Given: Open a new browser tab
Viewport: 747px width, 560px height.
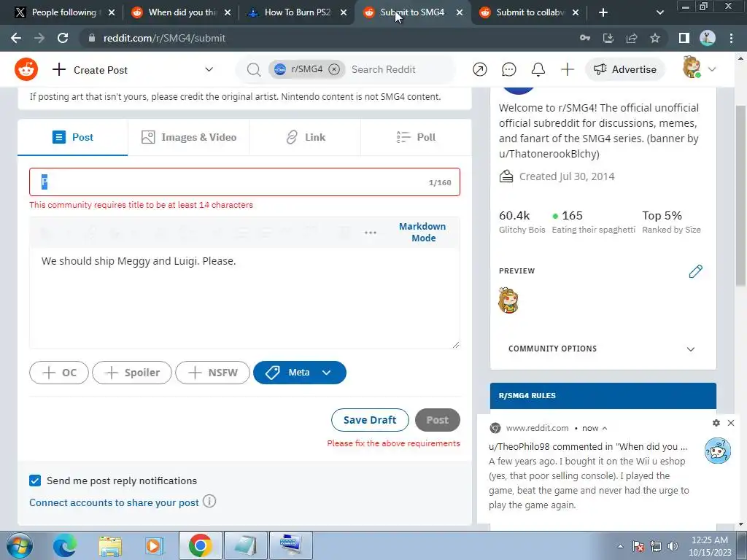Looking at the screenshot, I should point(603,12).
